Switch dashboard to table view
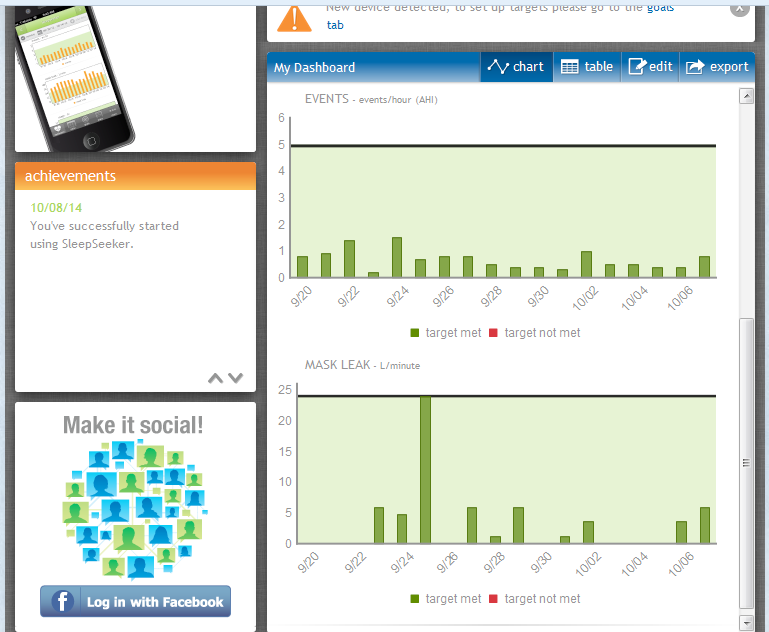 pyautogui.click(x=587, y=67)
